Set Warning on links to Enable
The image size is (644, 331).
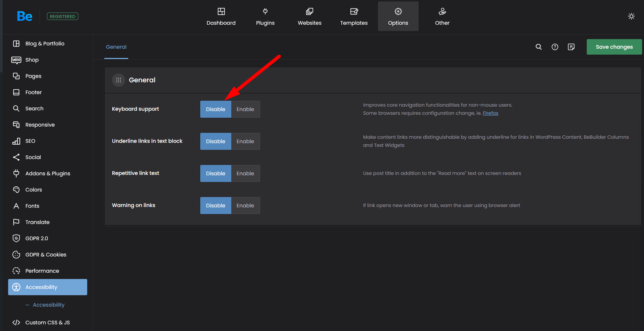click(245, 206)
